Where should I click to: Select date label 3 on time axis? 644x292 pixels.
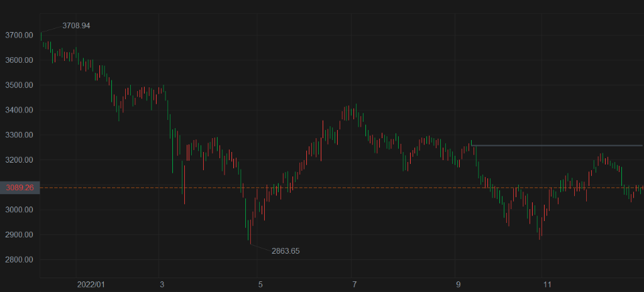(x=162, y=285)
